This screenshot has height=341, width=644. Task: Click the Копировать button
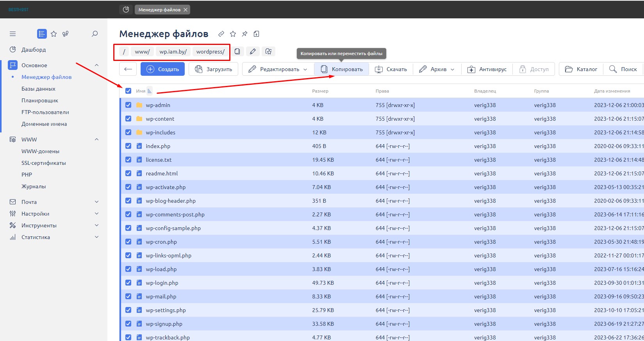pyautogui.click(x=342, y=69)
